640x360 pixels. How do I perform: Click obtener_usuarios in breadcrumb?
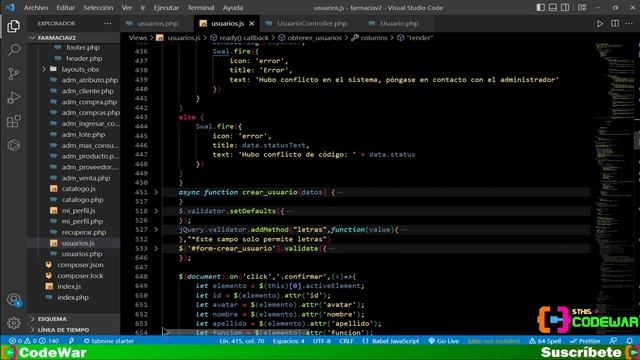(314, 38)
